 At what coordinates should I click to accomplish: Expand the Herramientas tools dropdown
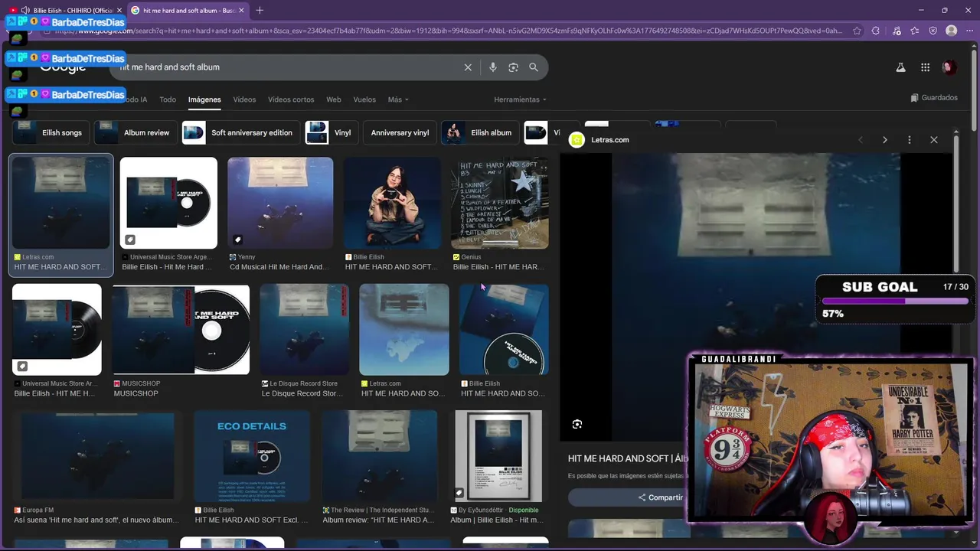tap(521, 99)
